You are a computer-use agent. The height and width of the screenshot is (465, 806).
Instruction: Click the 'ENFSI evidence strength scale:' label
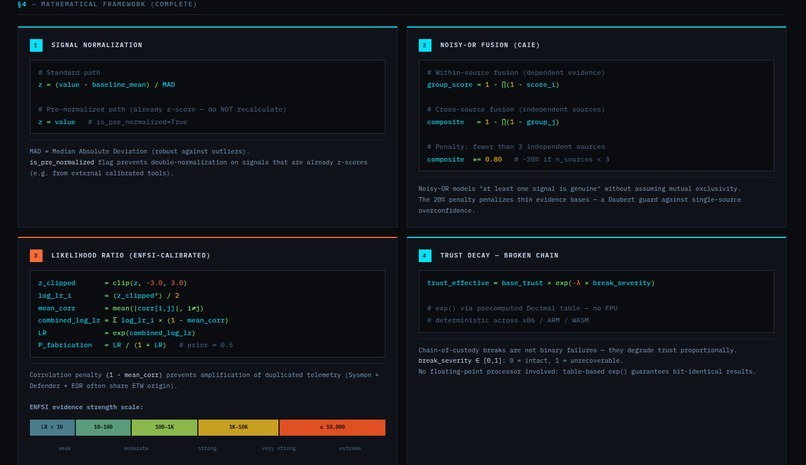point(86,407)
